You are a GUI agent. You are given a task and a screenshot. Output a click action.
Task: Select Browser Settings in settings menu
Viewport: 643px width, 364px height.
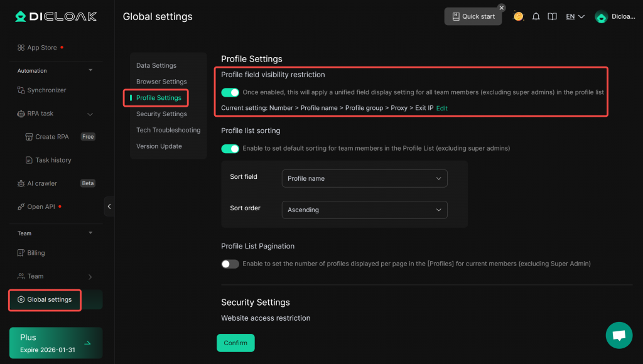click(161, 82)
